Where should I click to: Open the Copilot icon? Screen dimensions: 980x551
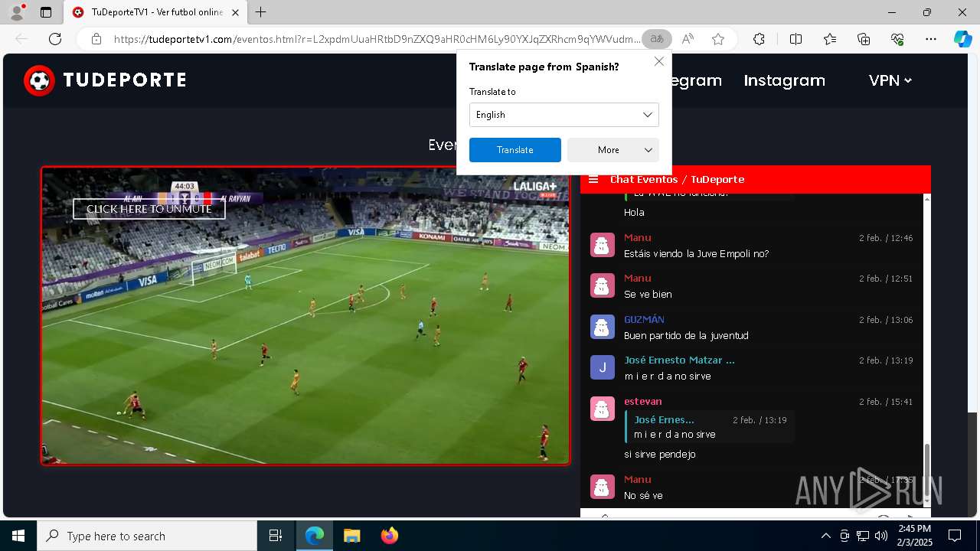(962, 39)
